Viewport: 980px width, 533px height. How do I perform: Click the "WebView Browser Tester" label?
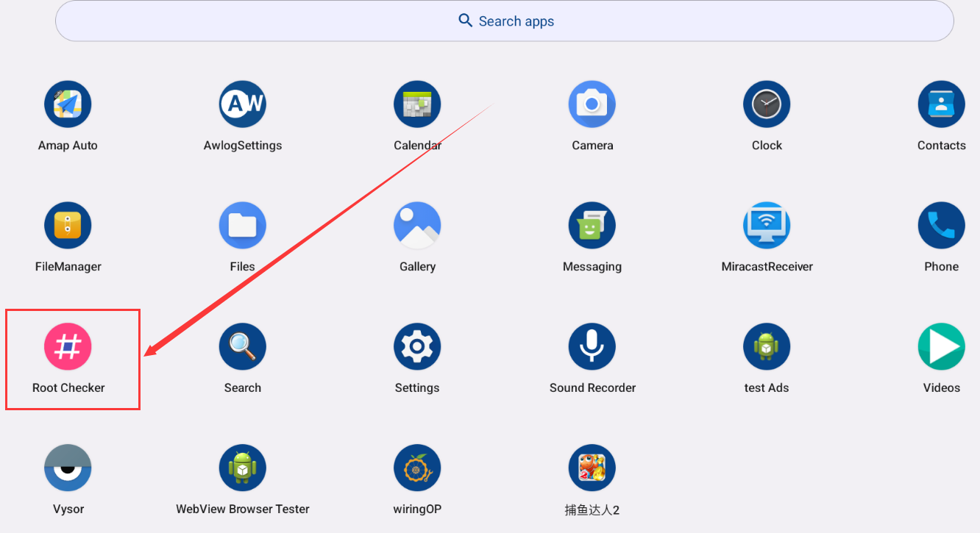243,509
